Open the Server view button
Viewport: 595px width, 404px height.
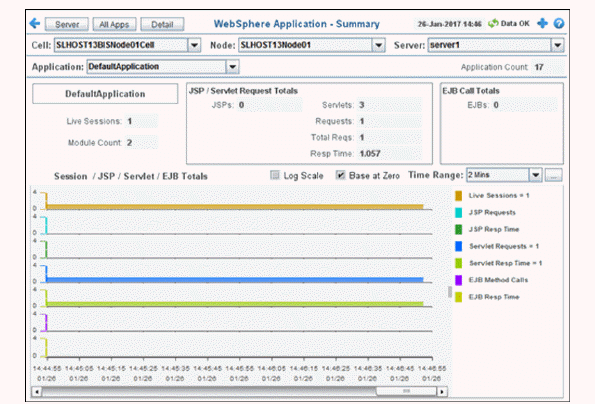click(67, 24)
